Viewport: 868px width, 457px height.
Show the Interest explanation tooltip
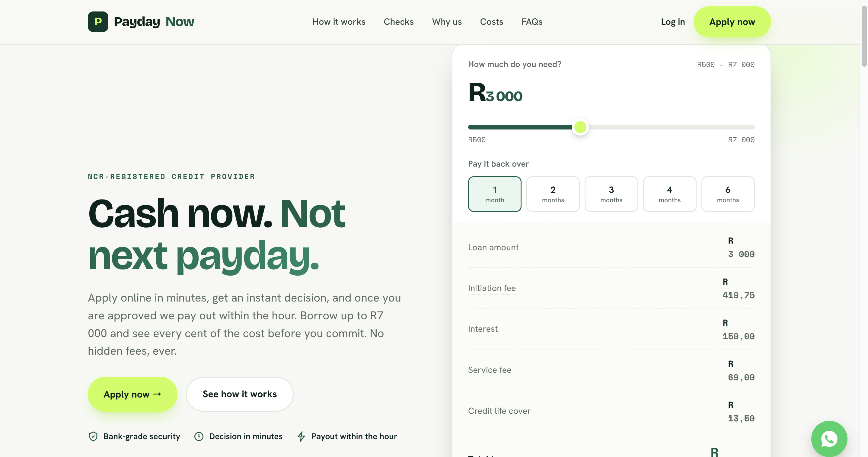(483, 329)
